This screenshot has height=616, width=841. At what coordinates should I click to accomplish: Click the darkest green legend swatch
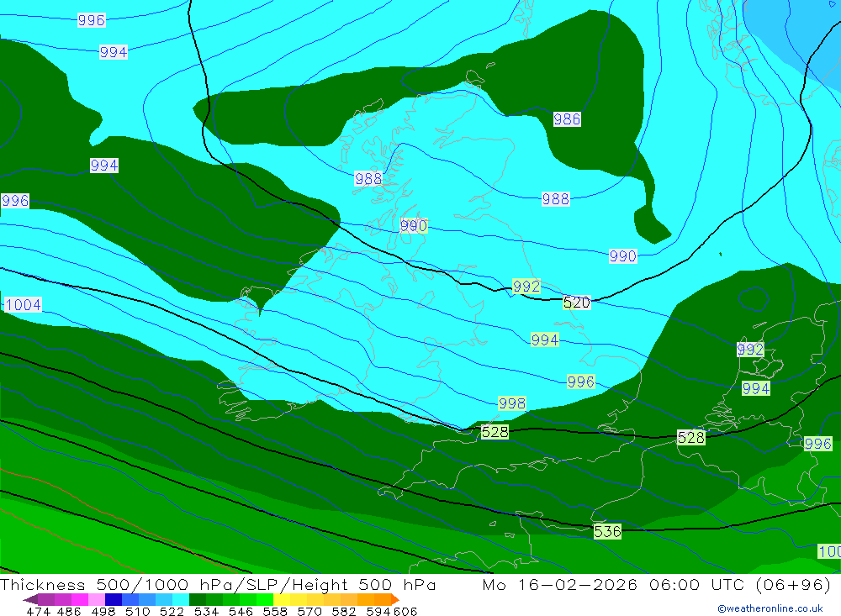(x=198, y=599)
